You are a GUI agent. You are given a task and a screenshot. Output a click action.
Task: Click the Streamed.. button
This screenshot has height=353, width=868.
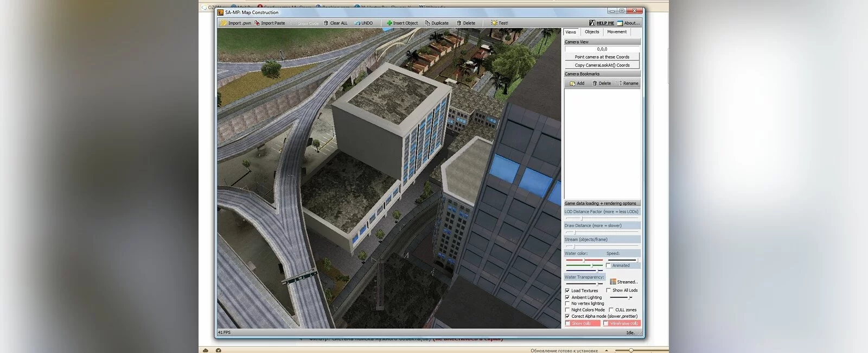[x=624, y=282]
